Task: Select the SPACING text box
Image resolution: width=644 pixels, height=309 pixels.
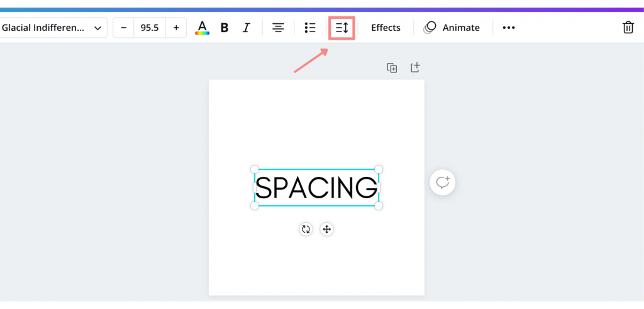Action: pos(316,188)
